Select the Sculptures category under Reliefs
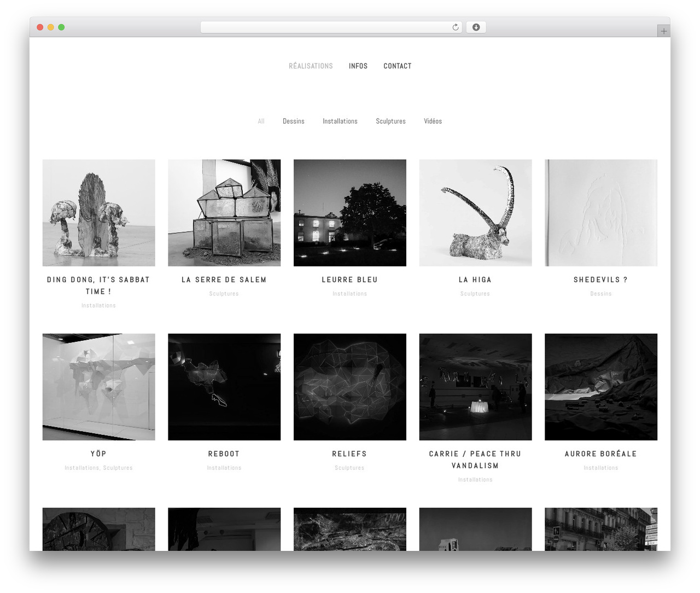 pos(349,468)
